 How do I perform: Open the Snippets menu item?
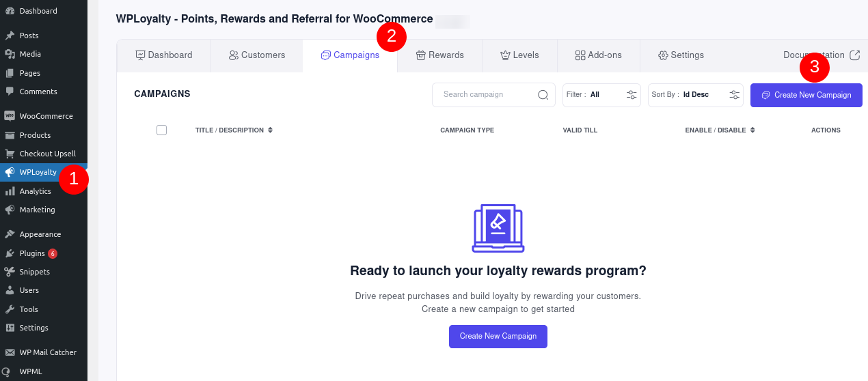click(x=44, y=272)
